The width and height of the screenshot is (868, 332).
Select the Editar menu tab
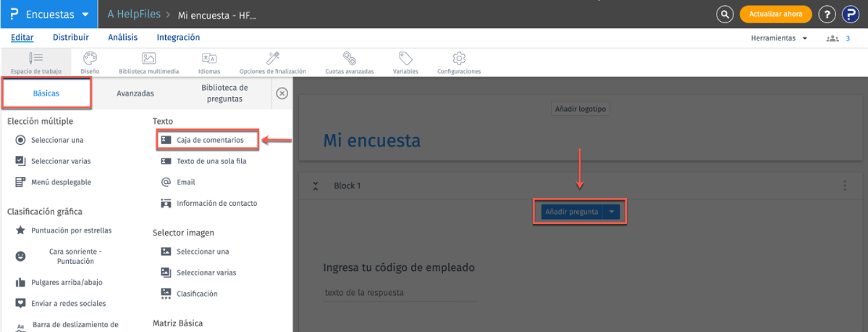point(22,38)
